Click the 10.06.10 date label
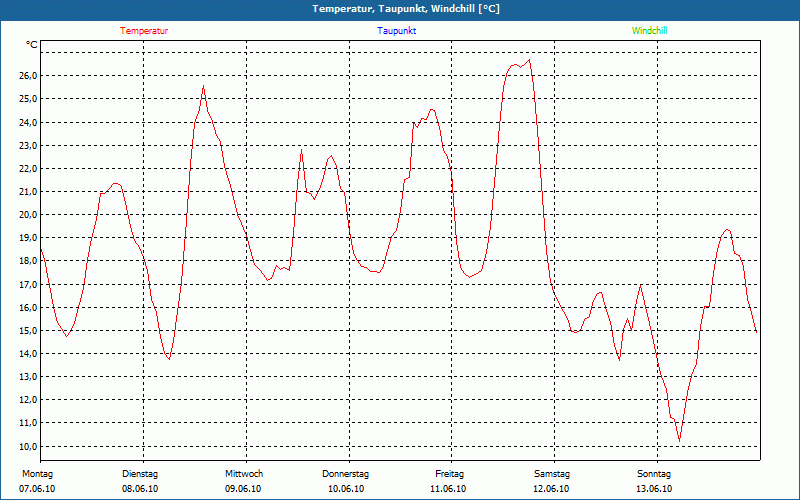800x500 pixels. pyautogui.click(x=346, y=489)
